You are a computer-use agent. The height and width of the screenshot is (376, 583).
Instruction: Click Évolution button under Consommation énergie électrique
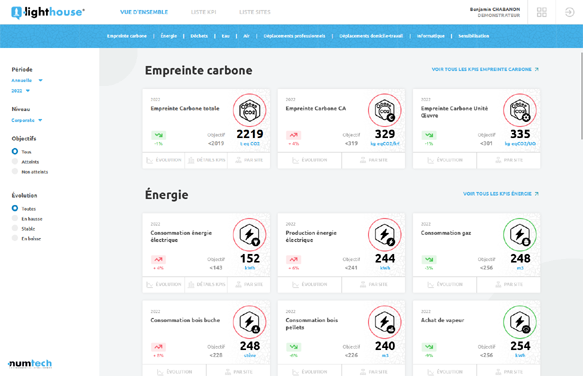click(164, 285)
